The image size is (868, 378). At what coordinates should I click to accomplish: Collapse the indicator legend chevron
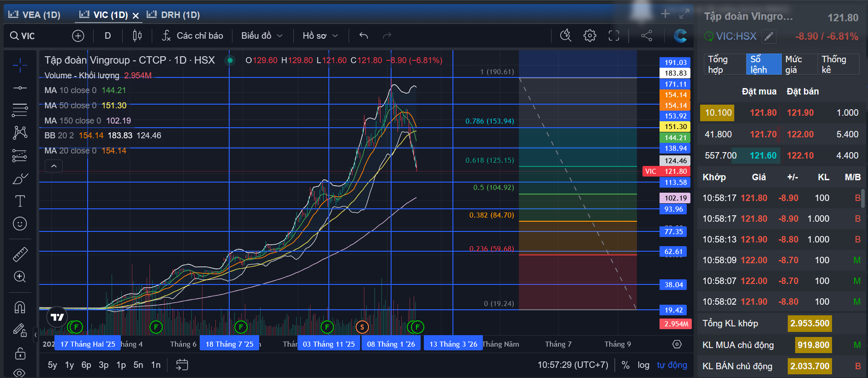54,166
